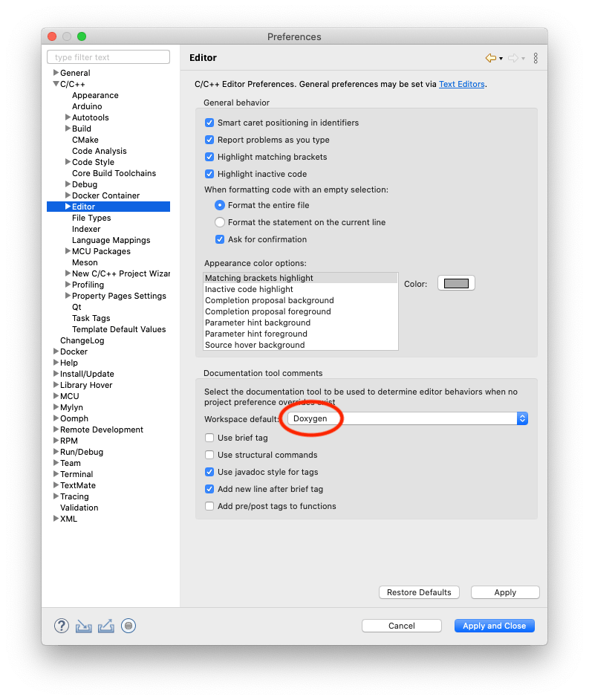Open the Workspace default Doxygen dropdown
589x700 pixels.
pos(408,418)
